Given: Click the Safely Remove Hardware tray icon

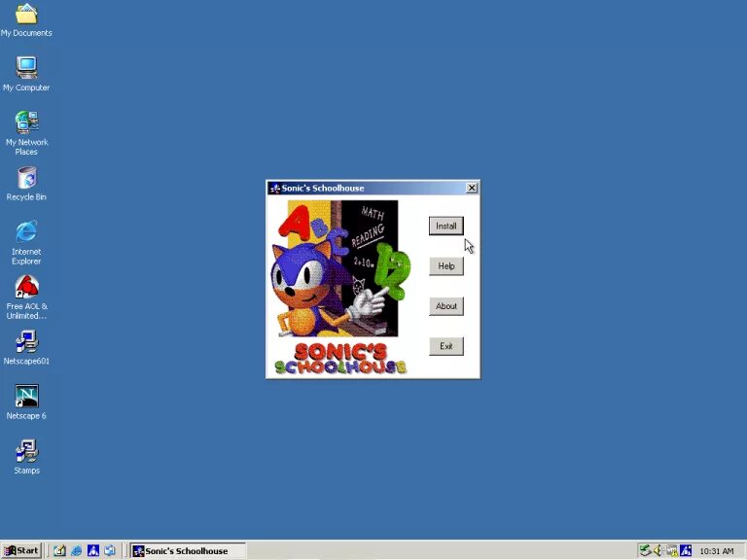Looking at the screenshot, I should tap(645, 551).
